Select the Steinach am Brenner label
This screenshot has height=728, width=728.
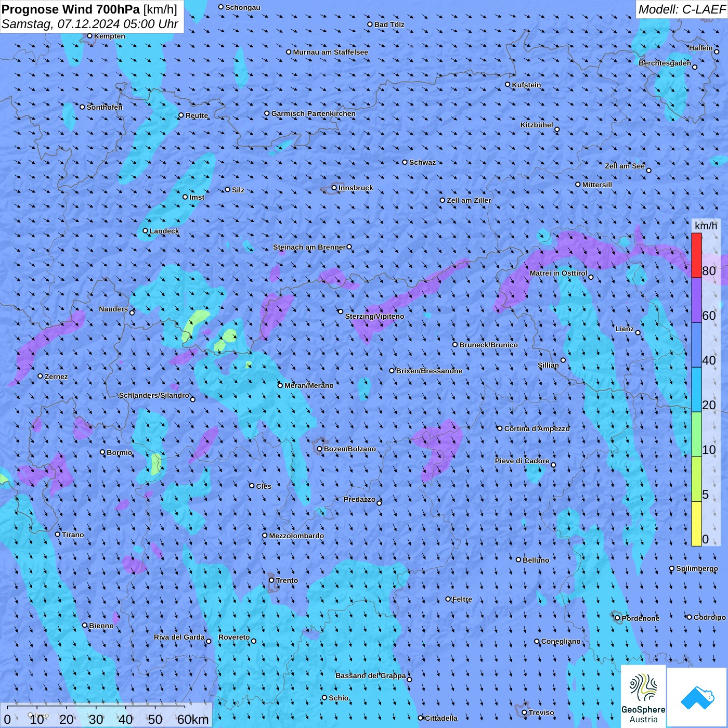coord(309,247)
